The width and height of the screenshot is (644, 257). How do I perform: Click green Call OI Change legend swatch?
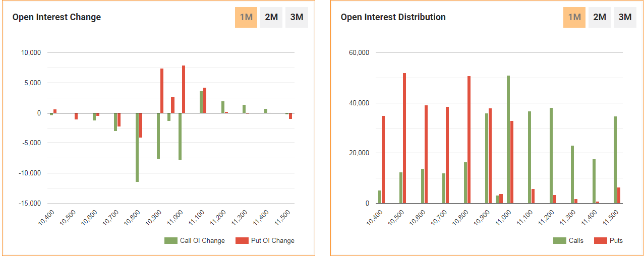point(171,240)
